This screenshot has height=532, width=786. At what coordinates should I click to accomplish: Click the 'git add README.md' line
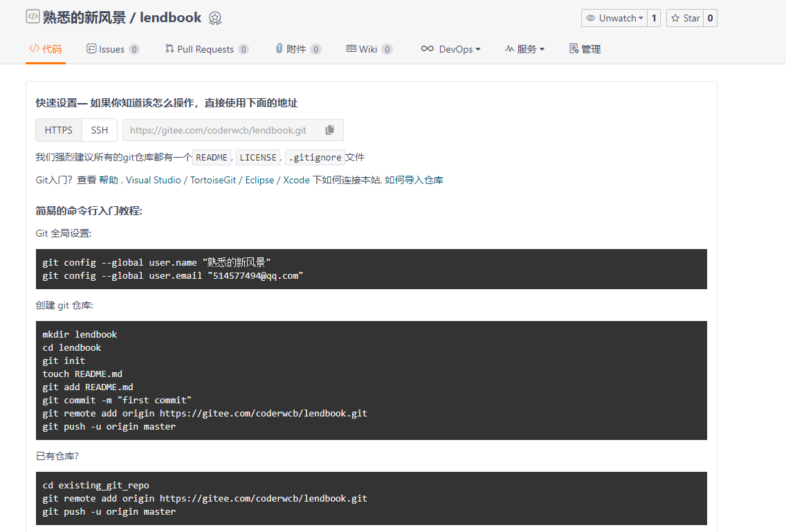tap(88, 387)
